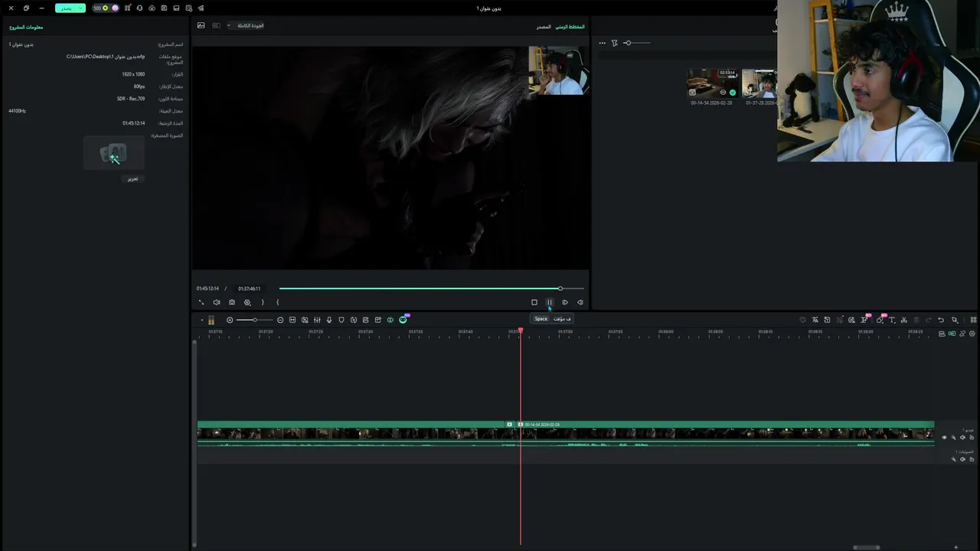Zoom out timeline with the minus icon

[x=280, y=320]
